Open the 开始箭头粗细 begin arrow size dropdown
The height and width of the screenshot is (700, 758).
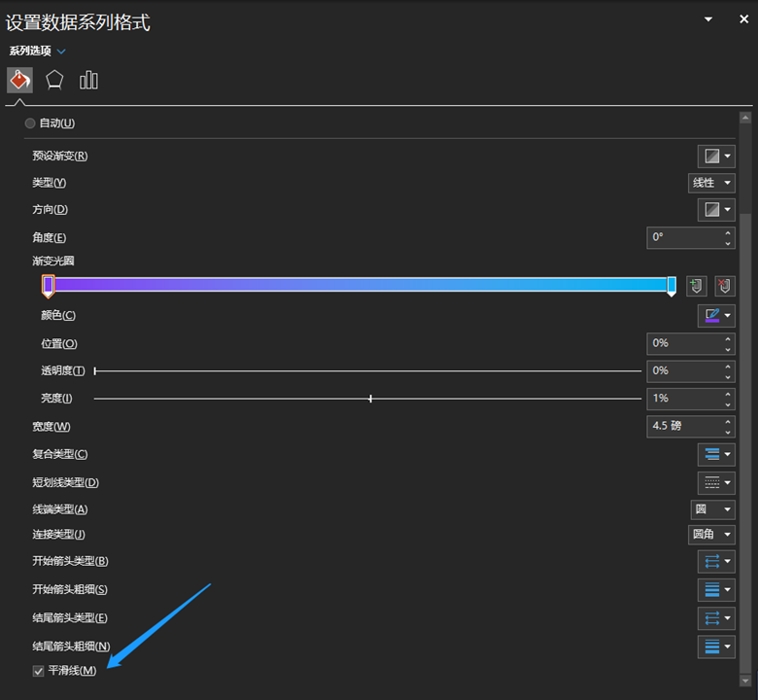click(x=716, y=590)
